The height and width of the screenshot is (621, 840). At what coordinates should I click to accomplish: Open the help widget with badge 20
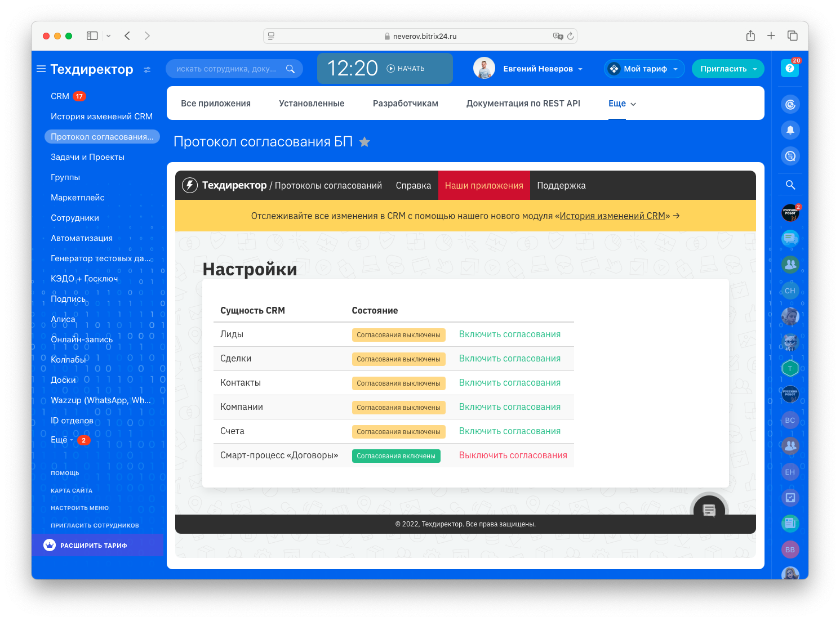coord(790,68)
